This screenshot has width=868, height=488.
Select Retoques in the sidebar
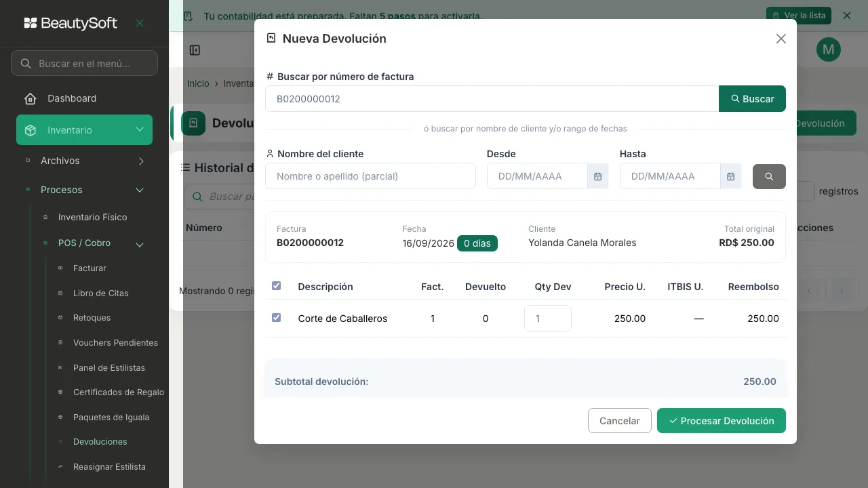click(92, 318)
